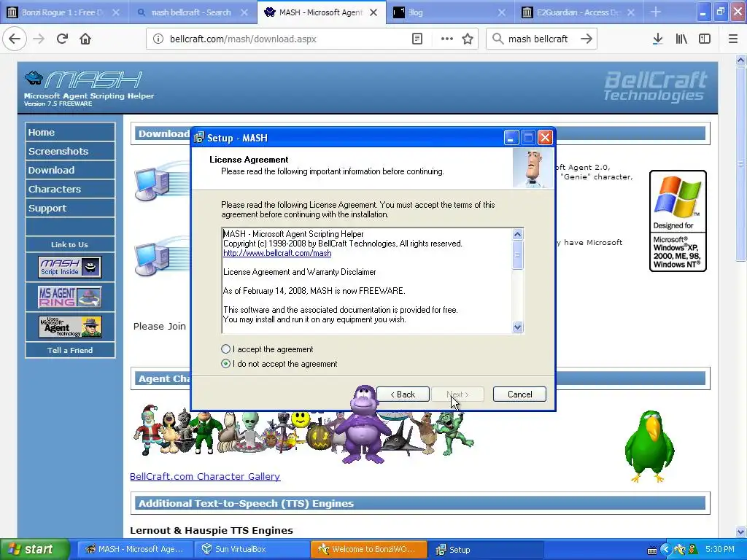Click Link to Us in sidebar
The height and width of the screenshot is (560, 747).
tap(69, 244)
